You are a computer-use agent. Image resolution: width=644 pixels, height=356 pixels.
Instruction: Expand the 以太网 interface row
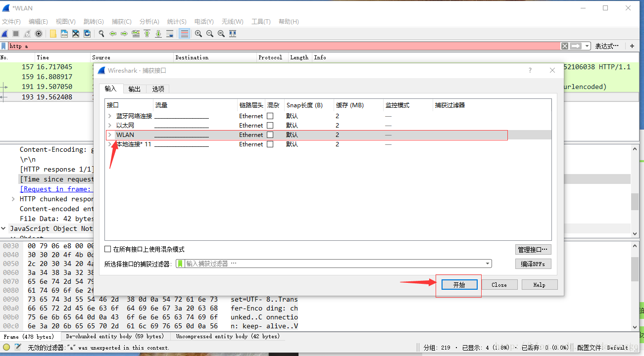[x=110, y=125]
